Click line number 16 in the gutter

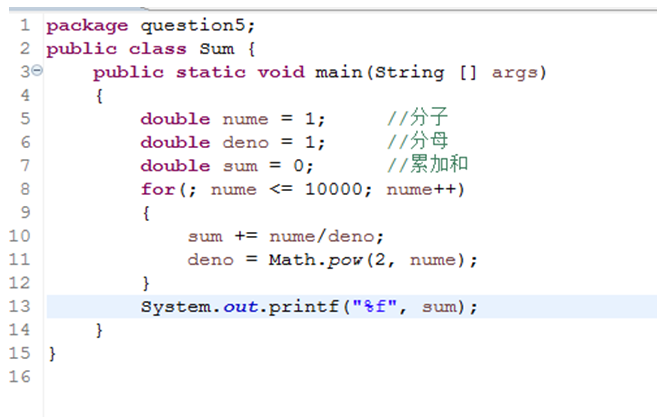20,377
